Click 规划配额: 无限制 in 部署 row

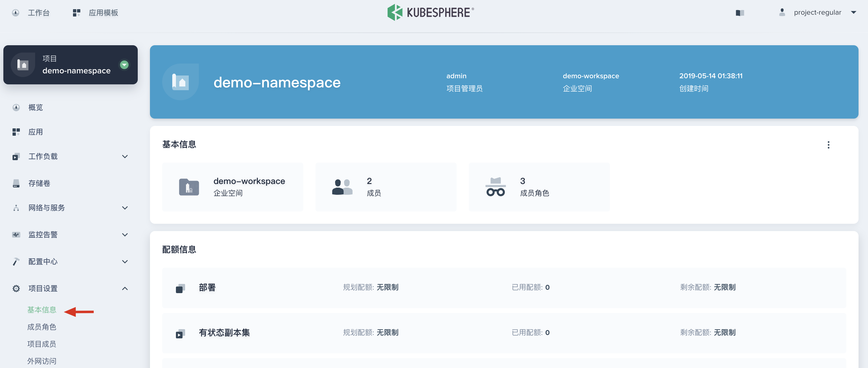pyautogui.click(x=371, y=287)
